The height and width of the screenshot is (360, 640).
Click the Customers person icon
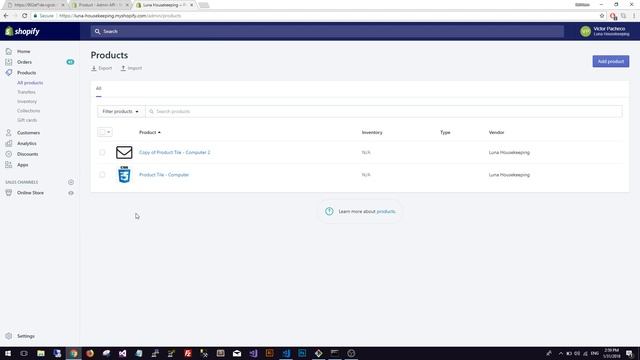(x=9, y=133)
